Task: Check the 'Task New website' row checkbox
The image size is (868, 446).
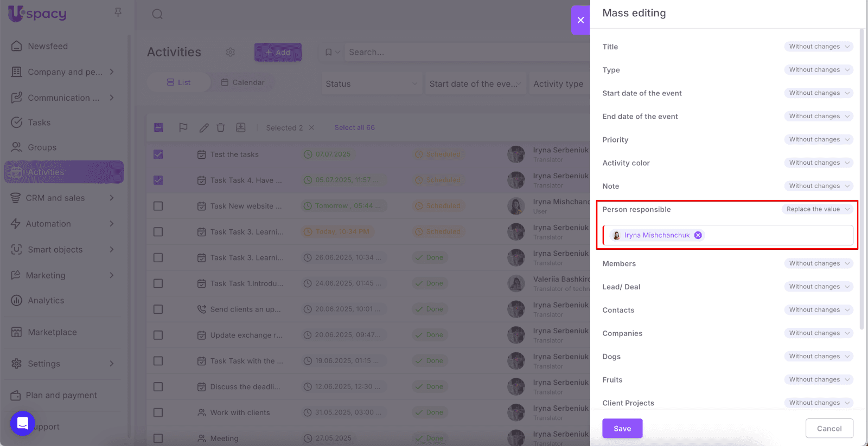Action: point(158,206)
